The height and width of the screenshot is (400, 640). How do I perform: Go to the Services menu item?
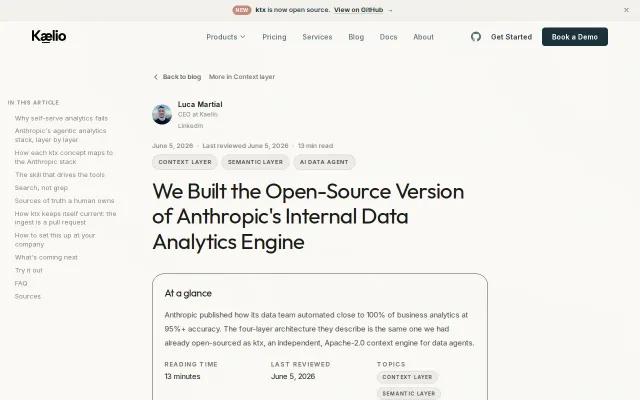pyautogui.click(x=317, y=37)
